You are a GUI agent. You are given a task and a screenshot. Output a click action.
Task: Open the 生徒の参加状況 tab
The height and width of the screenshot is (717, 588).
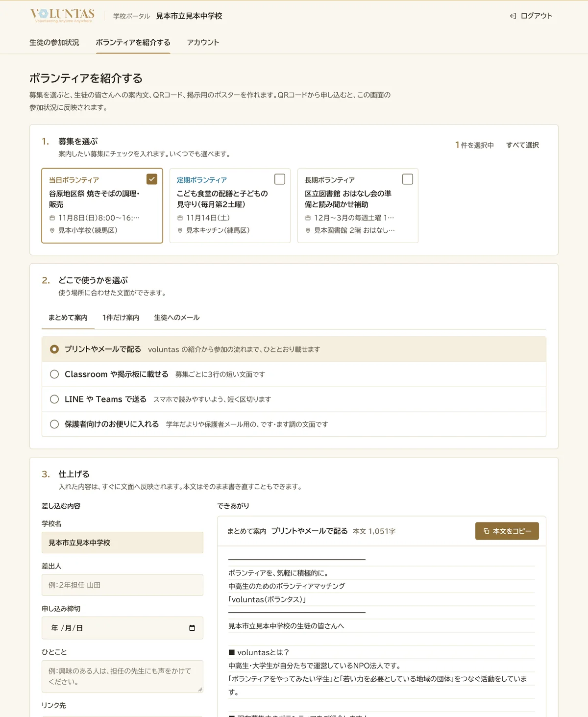(54, 43)
